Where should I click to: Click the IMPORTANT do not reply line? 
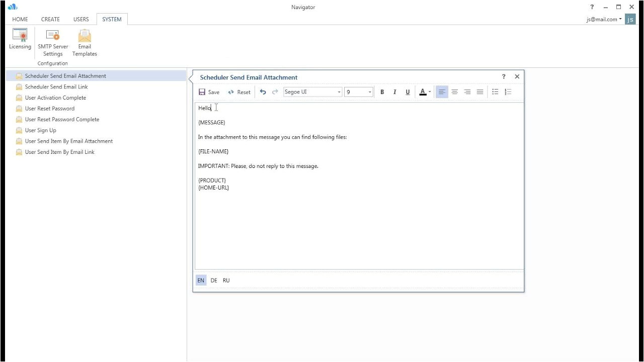tap(258, 166)
